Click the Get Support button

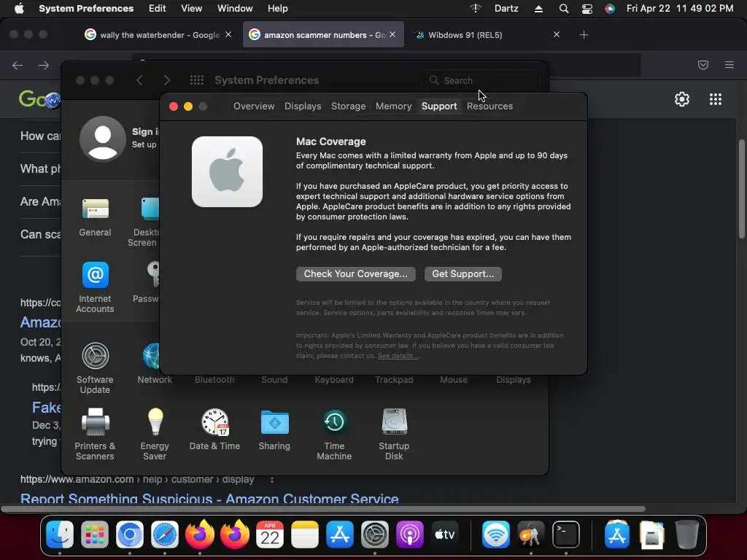click(462, 274)
